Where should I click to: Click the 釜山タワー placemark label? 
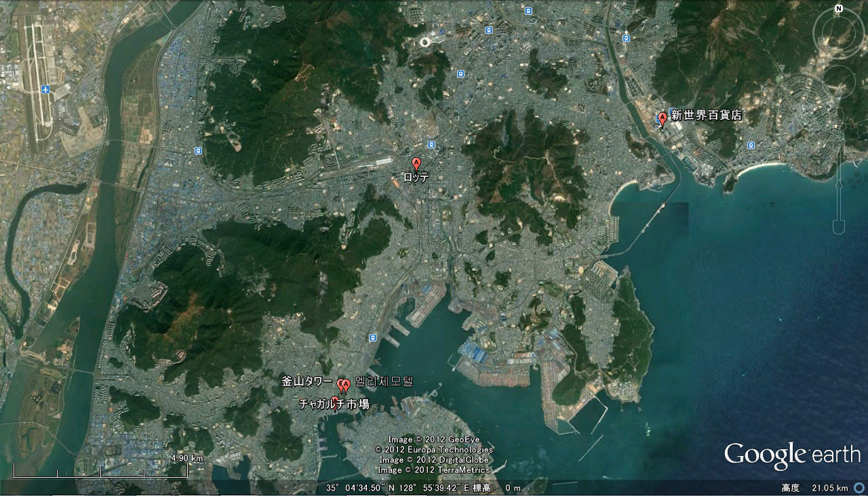tap(307, 381)
